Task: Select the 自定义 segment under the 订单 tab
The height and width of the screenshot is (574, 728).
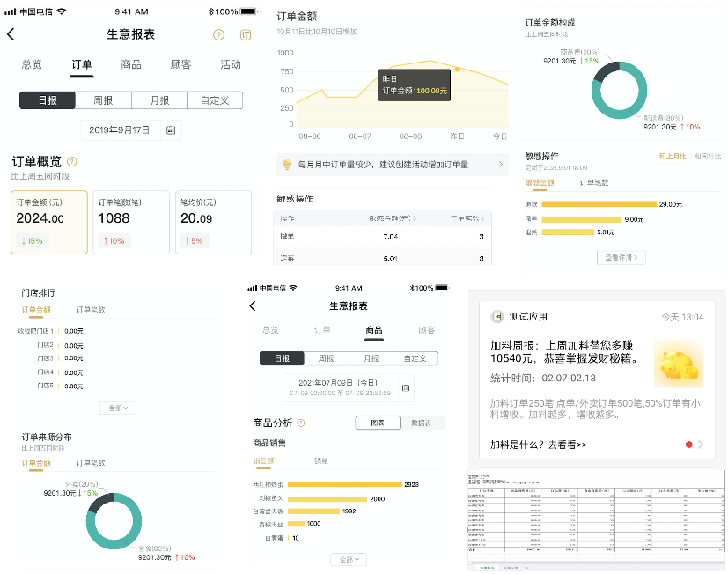Action: click(215, 100)
